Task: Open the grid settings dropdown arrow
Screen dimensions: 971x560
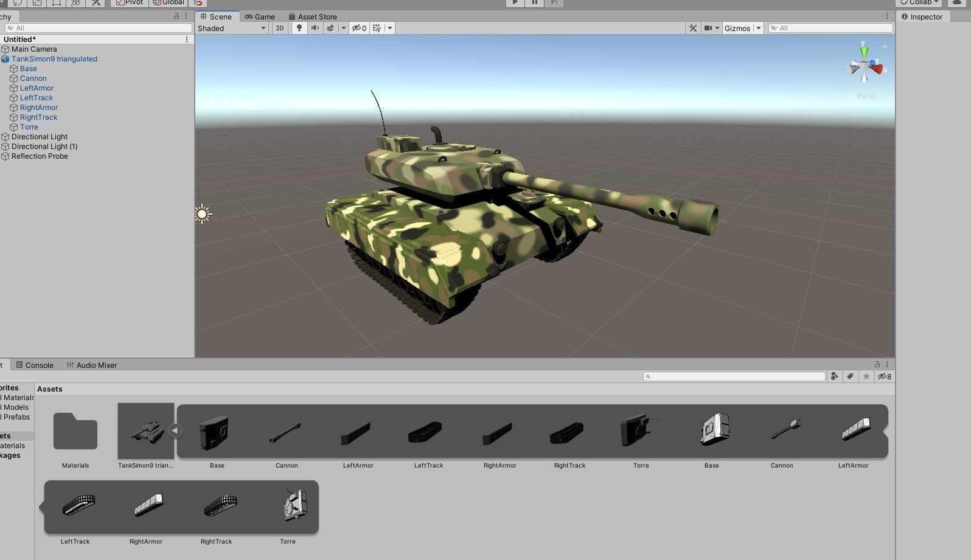Action: (390, 28)
